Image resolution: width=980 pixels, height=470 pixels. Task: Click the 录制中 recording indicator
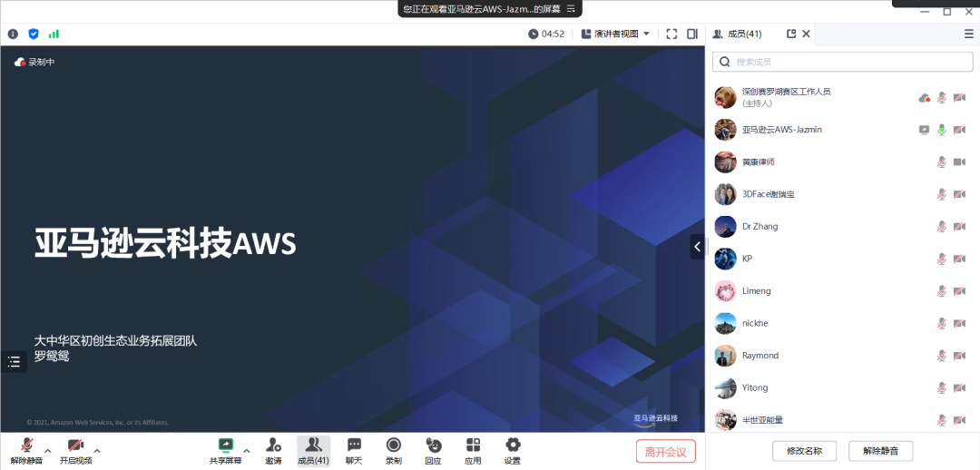(x=34, y=62)
